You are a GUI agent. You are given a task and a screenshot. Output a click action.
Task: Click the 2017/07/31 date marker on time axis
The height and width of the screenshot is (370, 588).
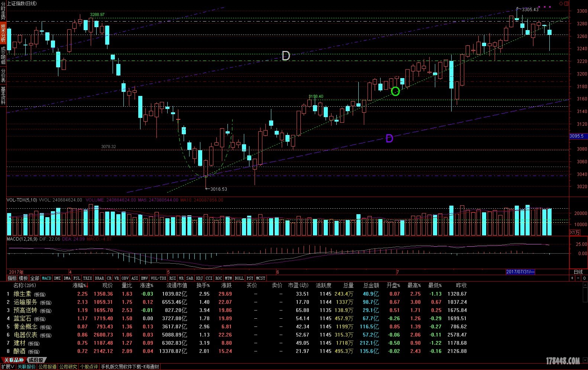pos(520,272)
